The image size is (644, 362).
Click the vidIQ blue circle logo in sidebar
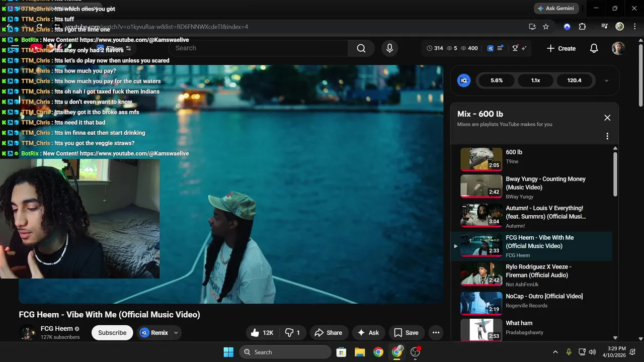click(464, 80)
